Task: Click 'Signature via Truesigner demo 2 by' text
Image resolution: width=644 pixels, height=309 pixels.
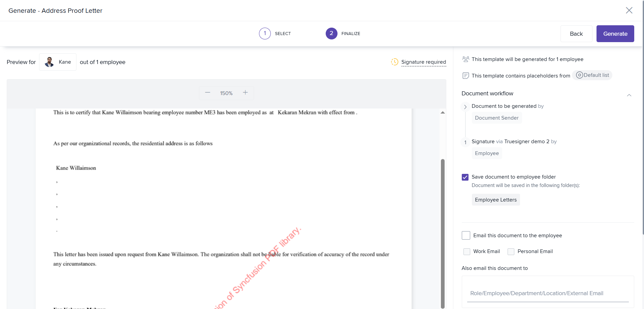Action: tap(514, 142)
